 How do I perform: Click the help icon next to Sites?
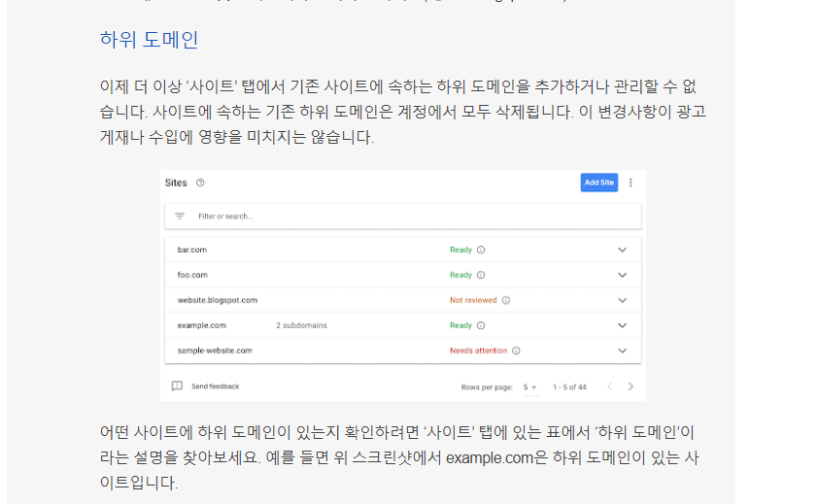click(x=200, y=183)
